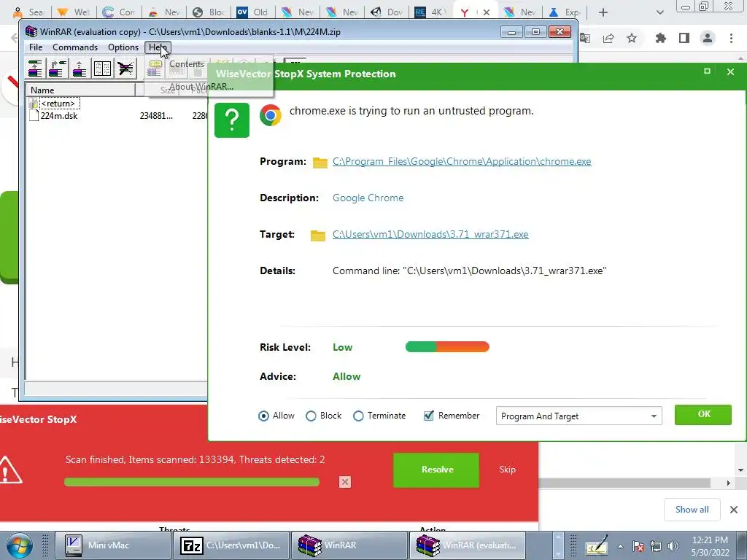Click the network tray icon

(656, 546)
